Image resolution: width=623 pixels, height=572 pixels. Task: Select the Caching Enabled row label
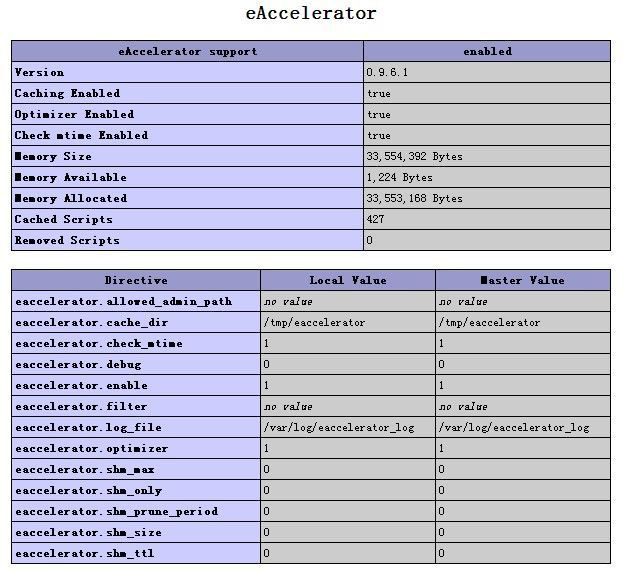67,94
